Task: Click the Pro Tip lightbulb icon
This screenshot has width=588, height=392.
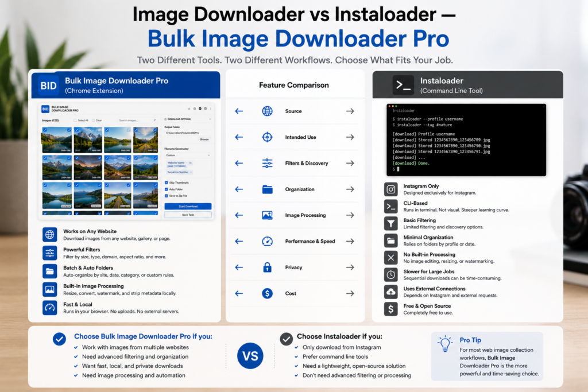Action: (x=445, y=343)
